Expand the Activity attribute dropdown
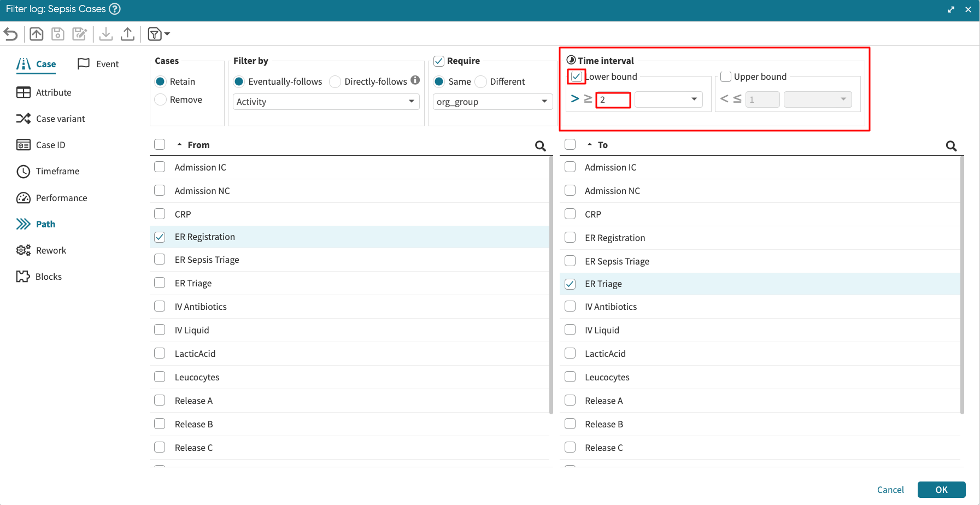Screen dimensions: 980x505 (x=326, y=102)
